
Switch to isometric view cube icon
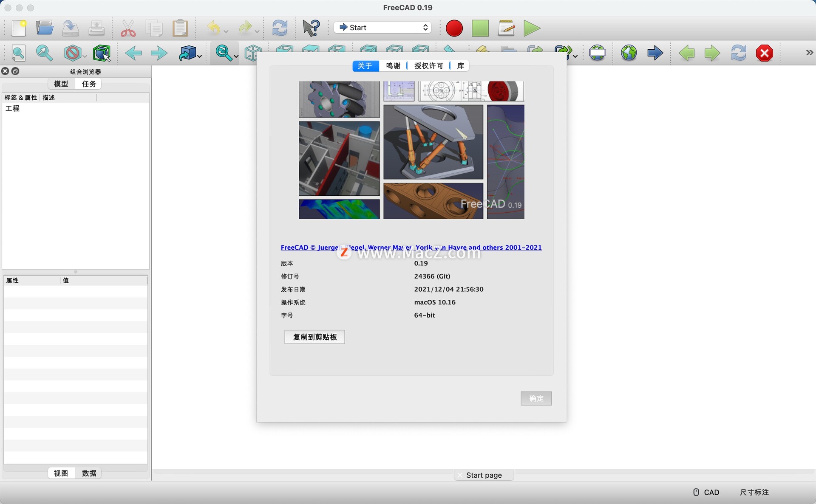coord(253,53)
